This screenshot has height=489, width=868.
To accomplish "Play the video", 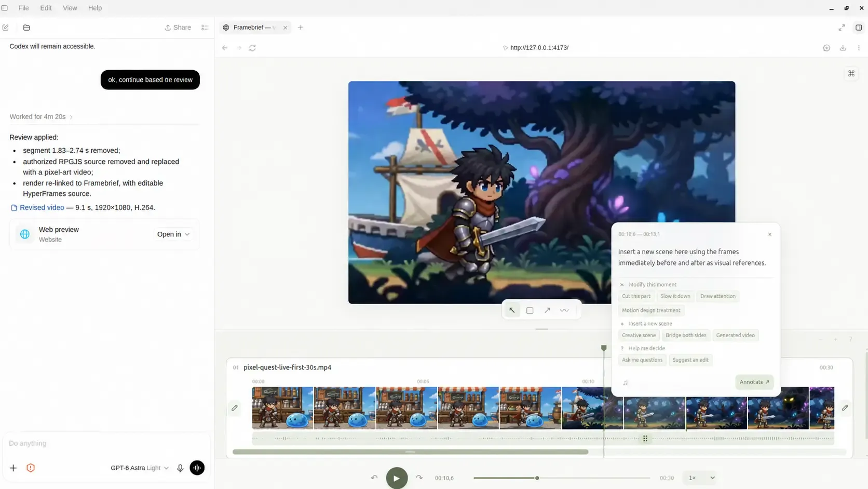I will [x=397, y=478].
